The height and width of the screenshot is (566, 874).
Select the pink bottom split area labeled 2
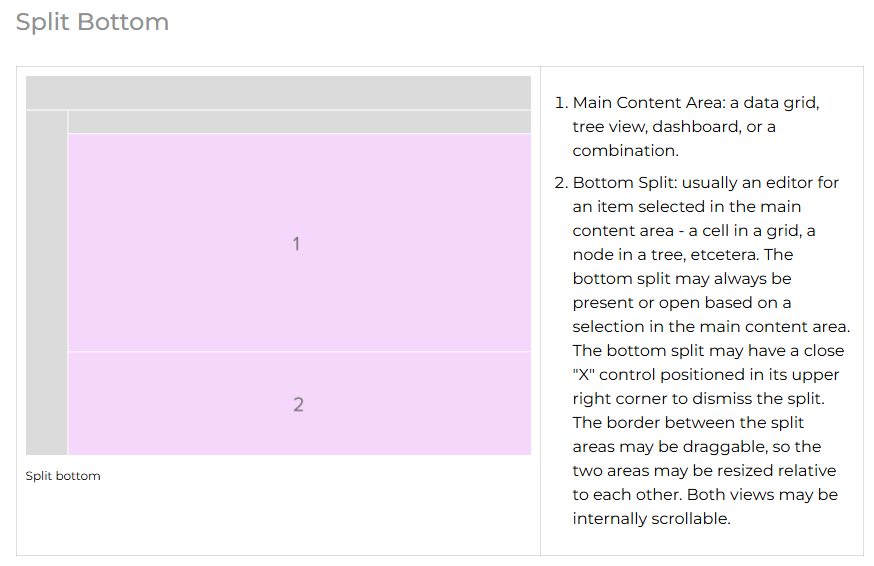(x=299, y=404)
